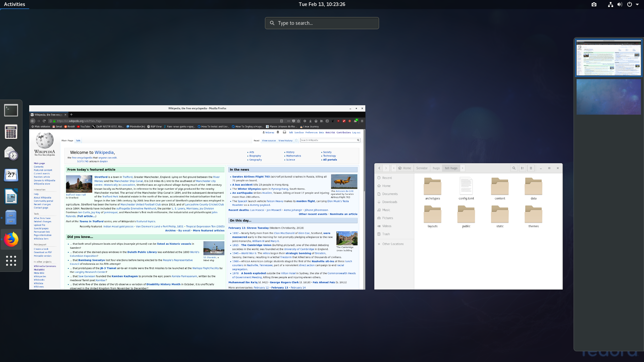Screen dimensions: 644x362
Task: Open the Downloads icon in Firefox toolbar
Action: tap(310, 121)
